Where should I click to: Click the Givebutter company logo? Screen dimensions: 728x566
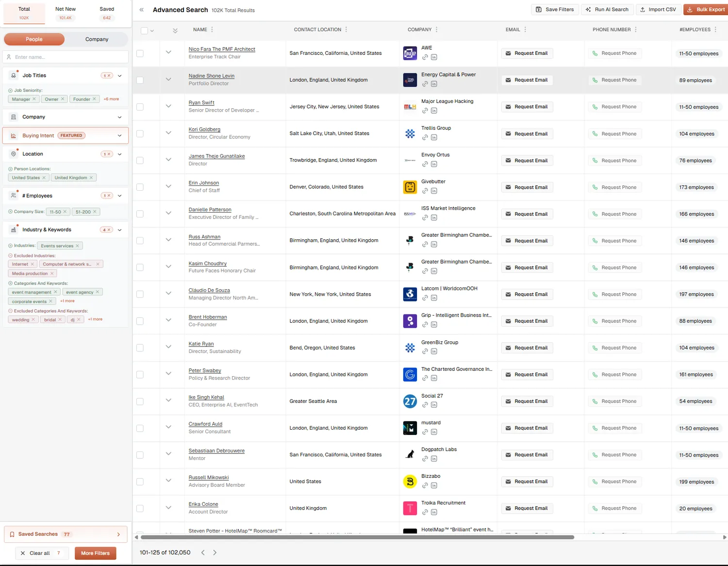point(410,187)
